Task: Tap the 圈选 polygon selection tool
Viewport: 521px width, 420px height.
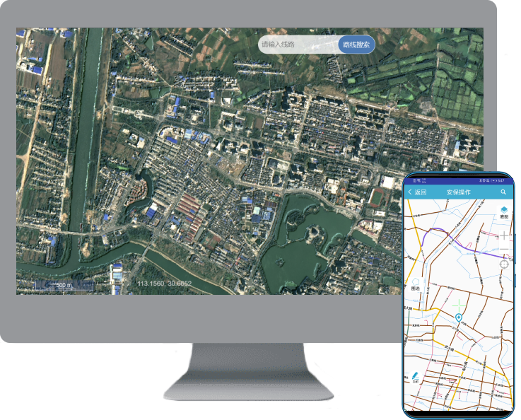Action: [x=416, y=284]
